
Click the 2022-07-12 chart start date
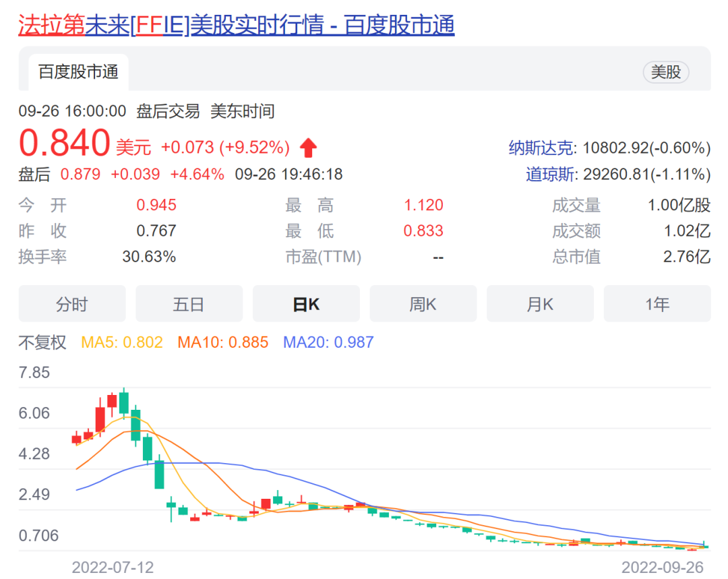pyautogui.click(x=113, y=568)
